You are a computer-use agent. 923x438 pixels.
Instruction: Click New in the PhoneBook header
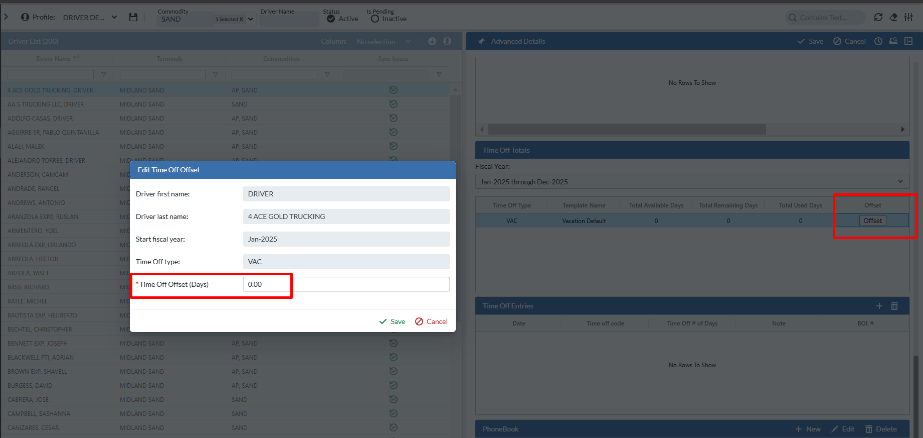point(808,429)
